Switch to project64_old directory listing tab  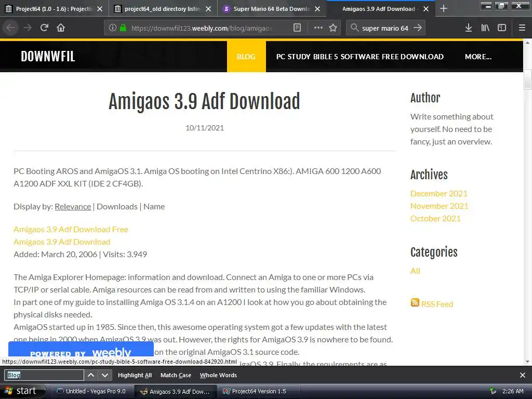(163, 8)
